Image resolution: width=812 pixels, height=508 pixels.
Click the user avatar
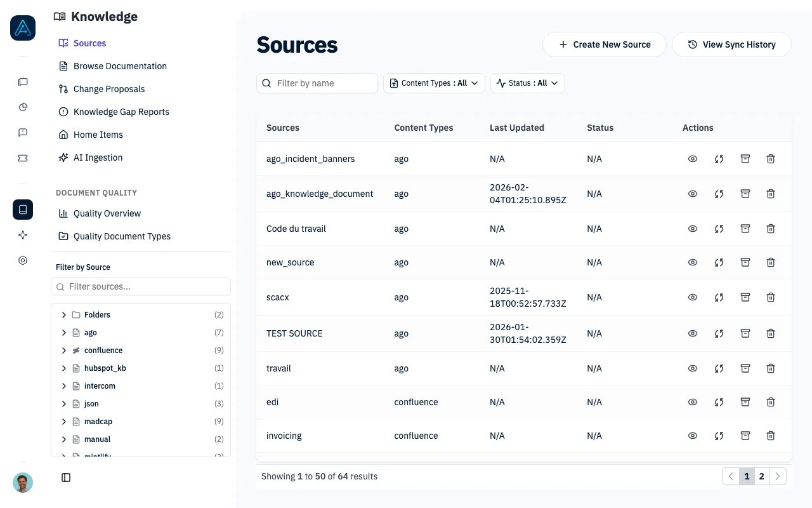tap(23, 483)
